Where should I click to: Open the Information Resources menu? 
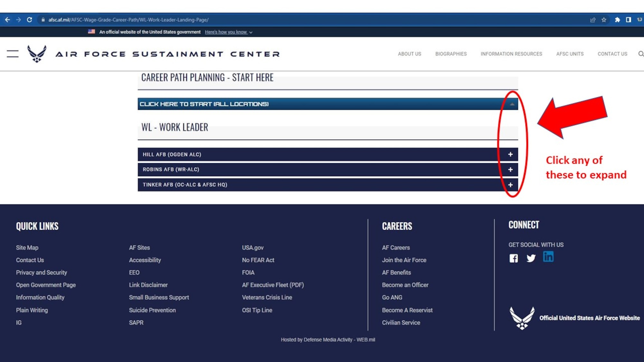(x=511, y=54)
